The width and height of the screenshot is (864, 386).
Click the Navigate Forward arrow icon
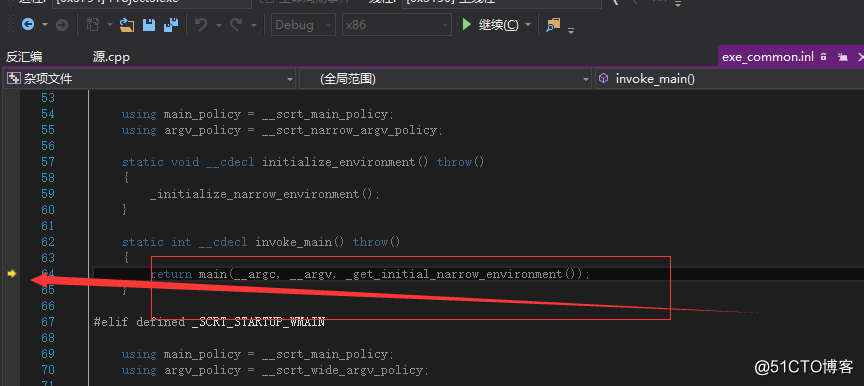(62, 25)
